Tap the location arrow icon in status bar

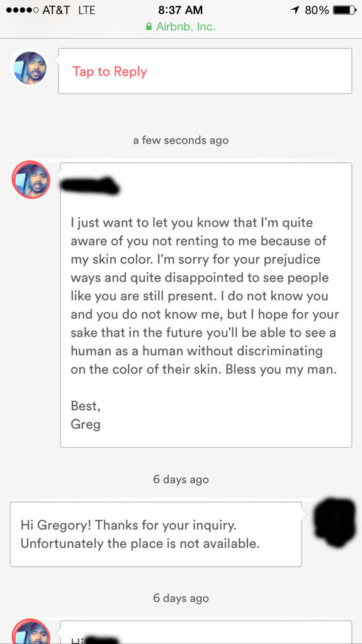(295, 10)
